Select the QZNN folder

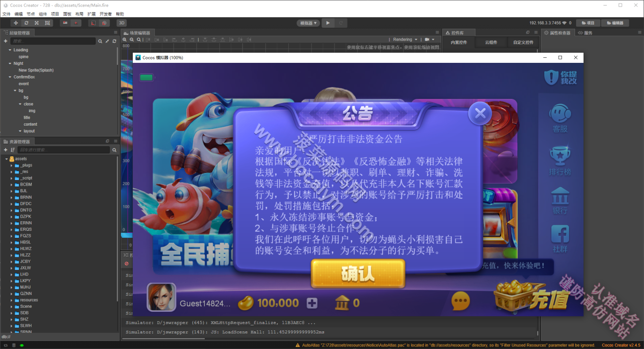click(x=26, y=294)
